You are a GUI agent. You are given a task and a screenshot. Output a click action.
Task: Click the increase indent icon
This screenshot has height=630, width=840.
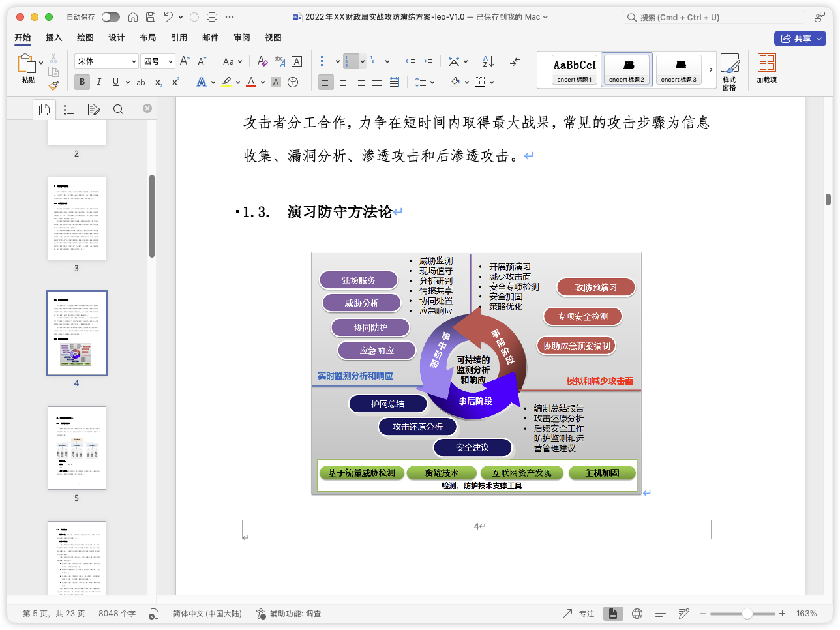coord(427,61)
